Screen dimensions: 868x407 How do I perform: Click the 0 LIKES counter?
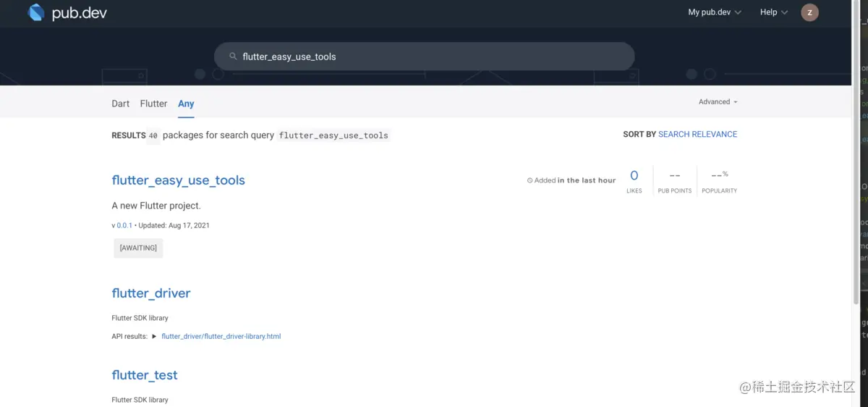634,181
